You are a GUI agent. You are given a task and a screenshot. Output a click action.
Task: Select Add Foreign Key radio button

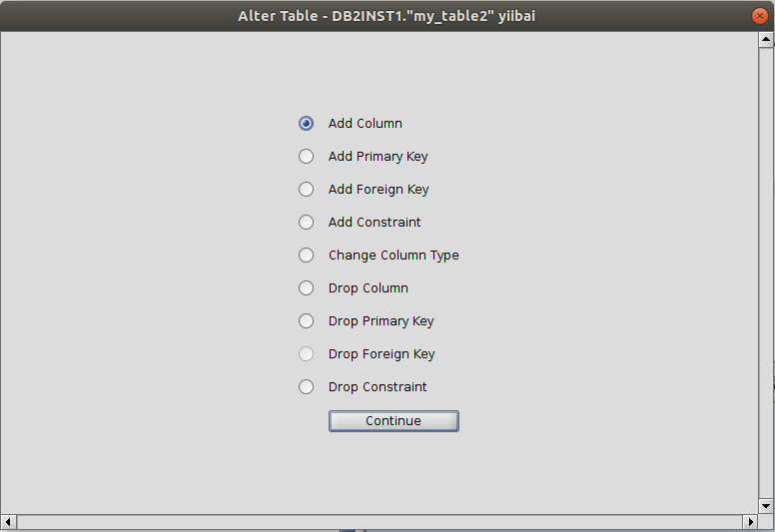click(x=307, y=190)
